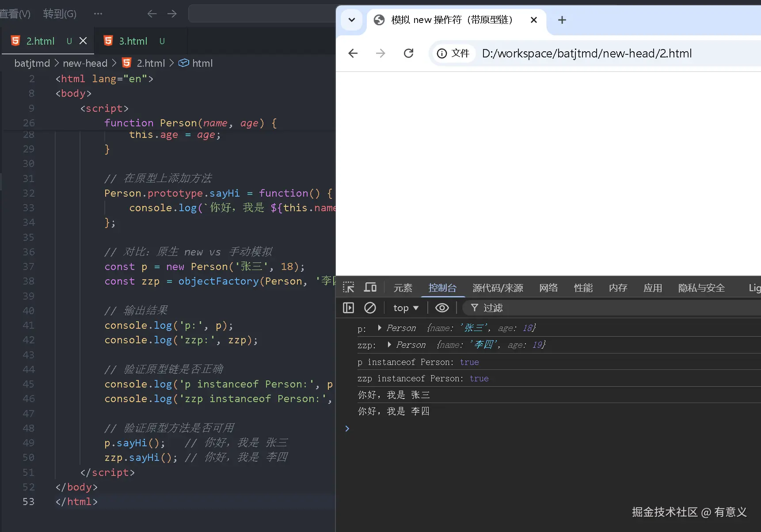Viewport: 761px width, 532px height.
Task: Open the 性能 DevTools tab
Action: coord(583,288)
